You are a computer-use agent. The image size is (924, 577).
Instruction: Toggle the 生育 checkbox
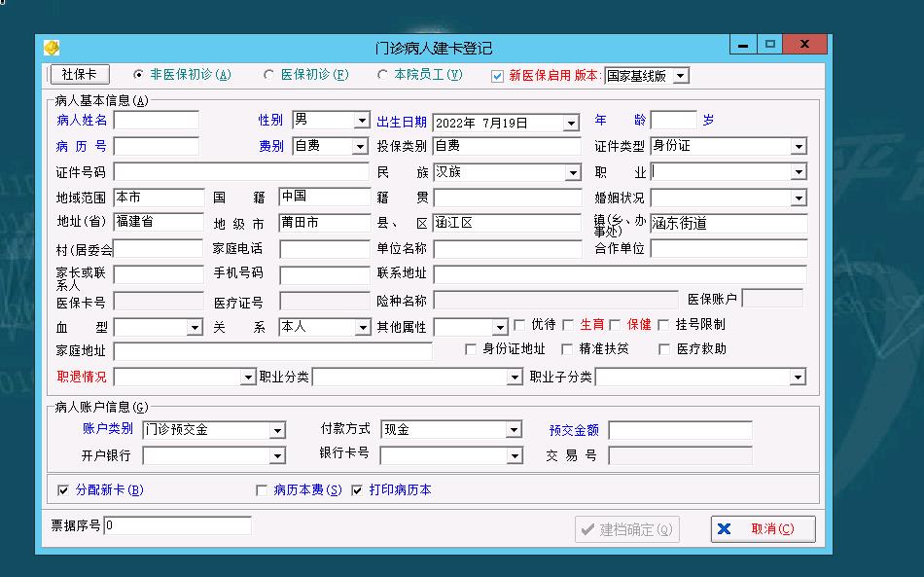click(x=568, y=325)
